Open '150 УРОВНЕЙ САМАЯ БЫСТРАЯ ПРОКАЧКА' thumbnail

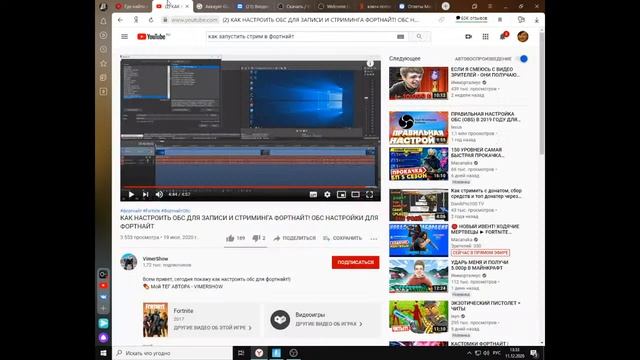tap(418, 164)
